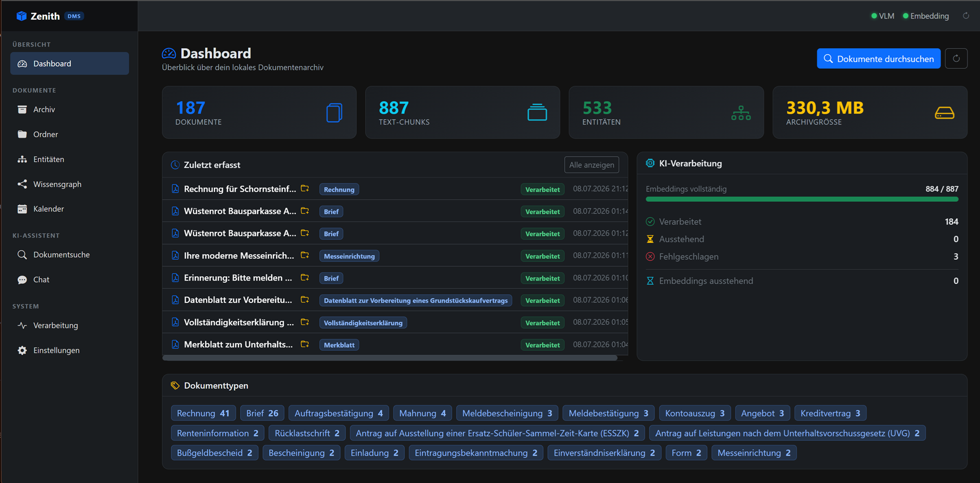Screen dimensions: 980x483
Task: Click the Archiv box icon
Action: [x=22, y=110]
